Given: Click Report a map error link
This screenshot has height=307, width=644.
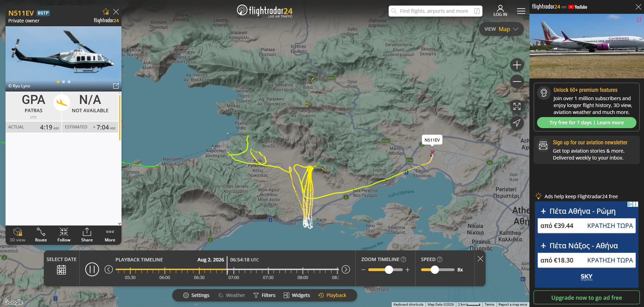Looking at the screenshot, I should (x=513, y=305).
